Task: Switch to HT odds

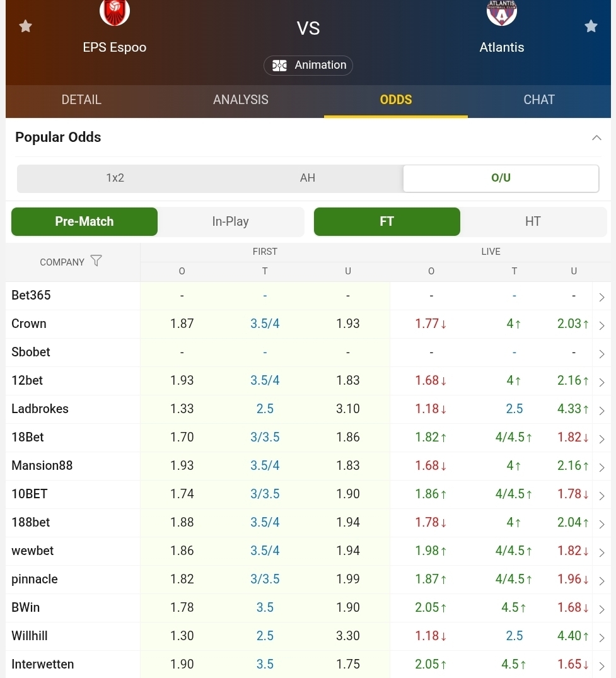Action: pyautogui.click(x=533, y=221)
